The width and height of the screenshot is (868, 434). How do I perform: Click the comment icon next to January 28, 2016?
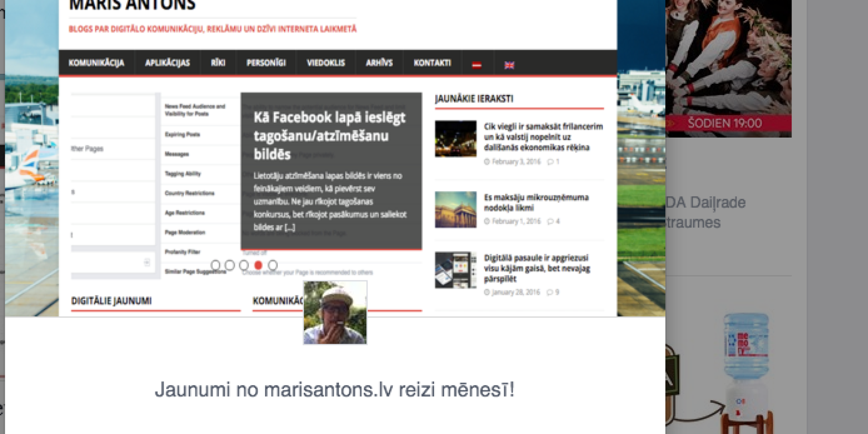pos(549,292)
